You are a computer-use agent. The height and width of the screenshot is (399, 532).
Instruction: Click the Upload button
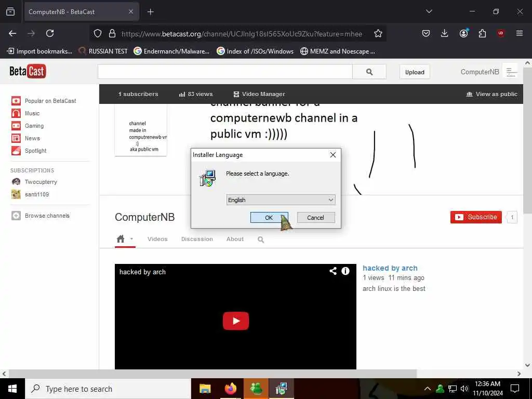point(415,72)
